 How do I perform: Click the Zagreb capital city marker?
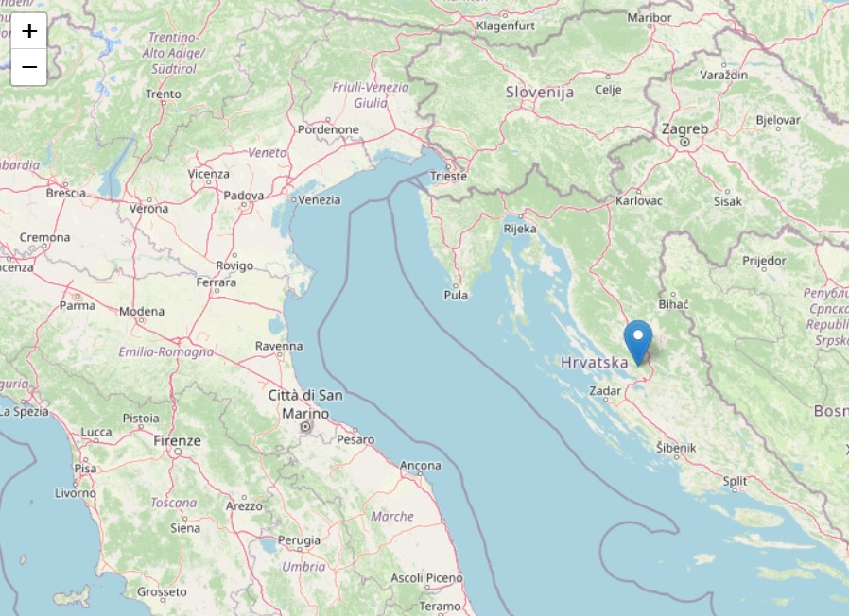[x=684, y=142]
